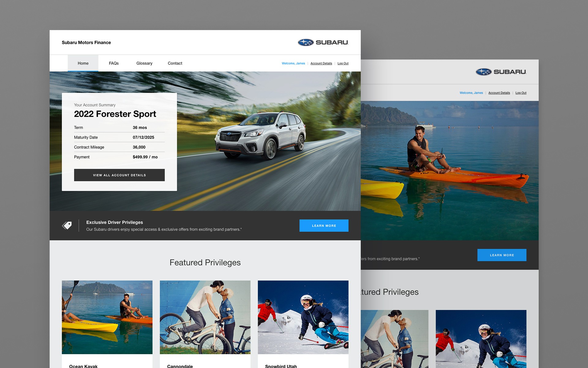Click Account Details link on back page
The image size is (588, 368).
(499, 93)
